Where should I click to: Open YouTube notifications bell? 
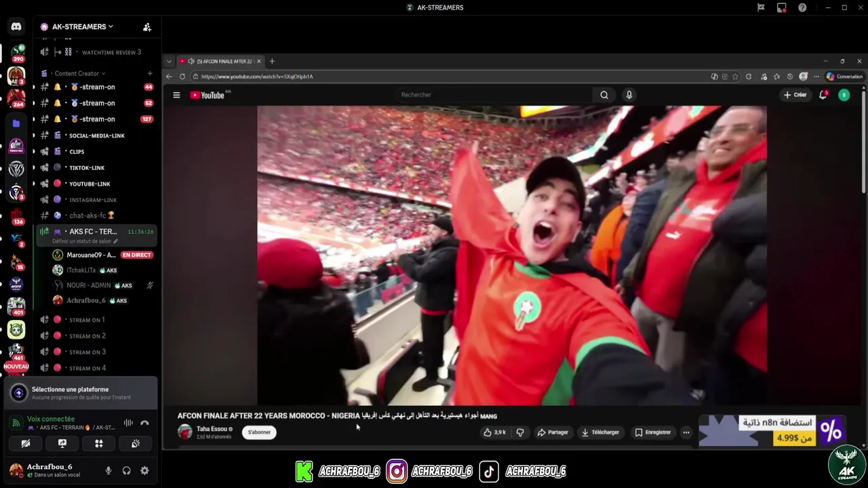coord(823,95)
